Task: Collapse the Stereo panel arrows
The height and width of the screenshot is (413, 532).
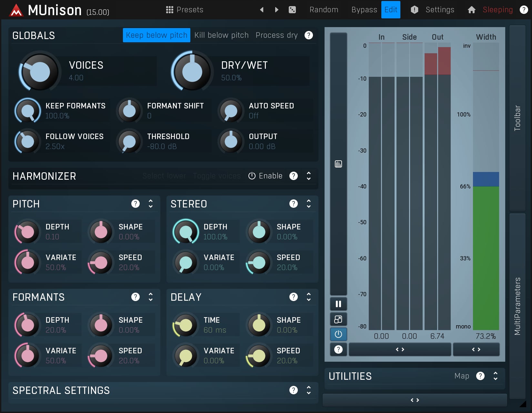Action: pos(308,204)
